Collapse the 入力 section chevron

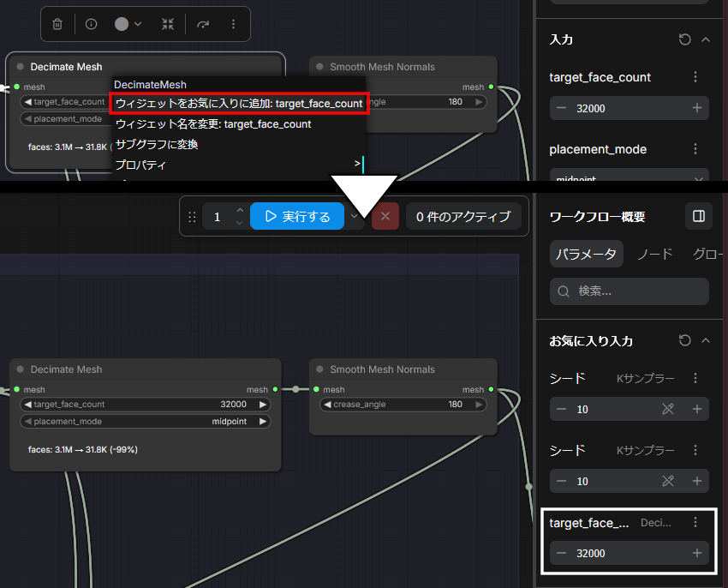point(706,39)
